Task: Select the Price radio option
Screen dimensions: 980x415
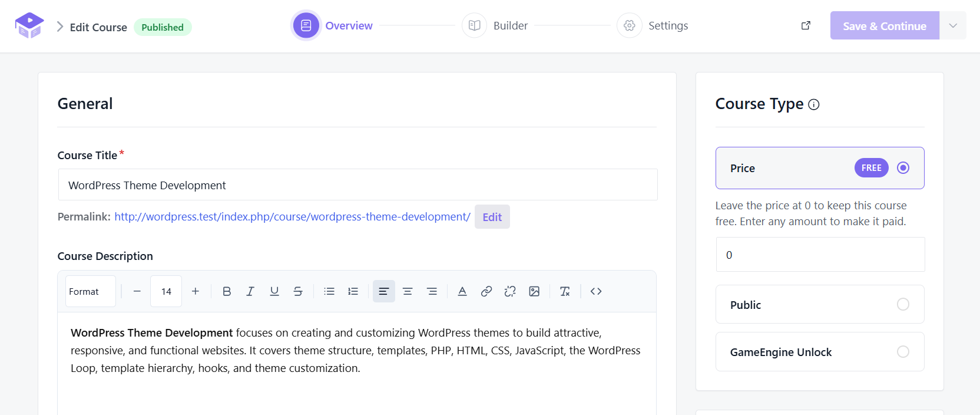Action: (x=903, y=168)
